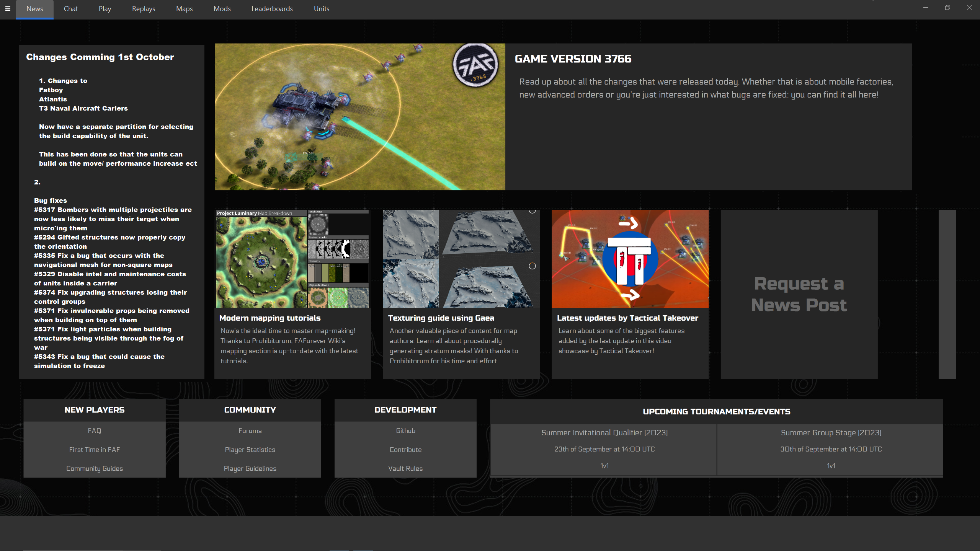980x551 pixels.
Task: Click bug fix #5343 simulation freeze text
Action: (99, 361)
